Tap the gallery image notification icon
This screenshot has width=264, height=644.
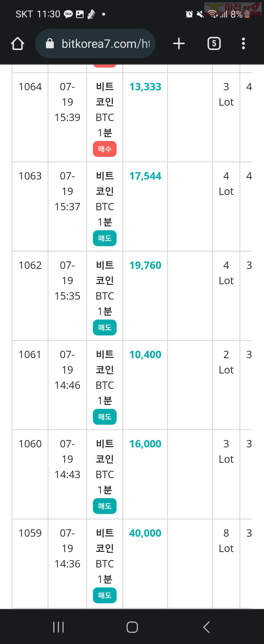[80, 14]
